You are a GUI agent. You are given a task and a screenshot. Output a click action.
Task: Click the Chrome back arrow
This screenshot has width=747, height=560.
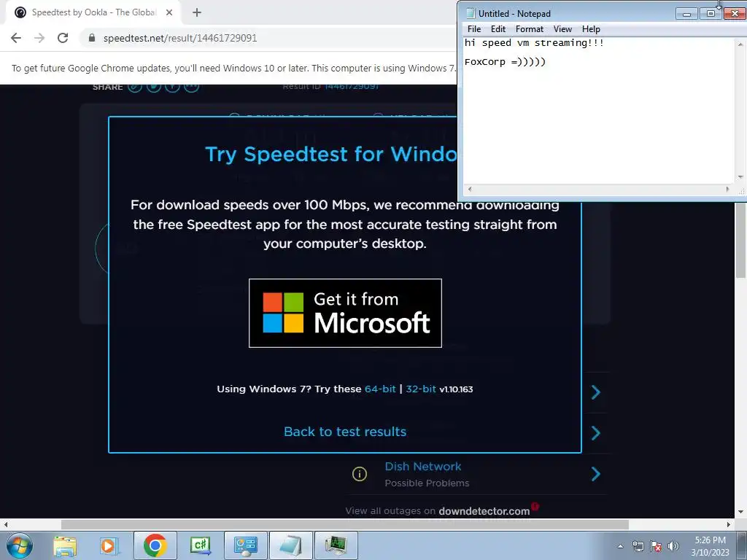coord(16,38)
